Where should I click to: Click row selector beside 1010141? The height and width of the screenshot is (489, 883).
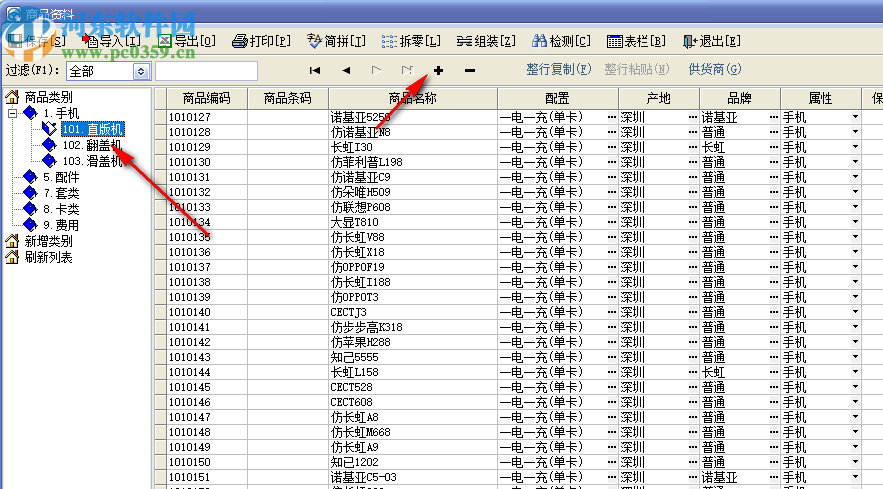pos(160,327)
